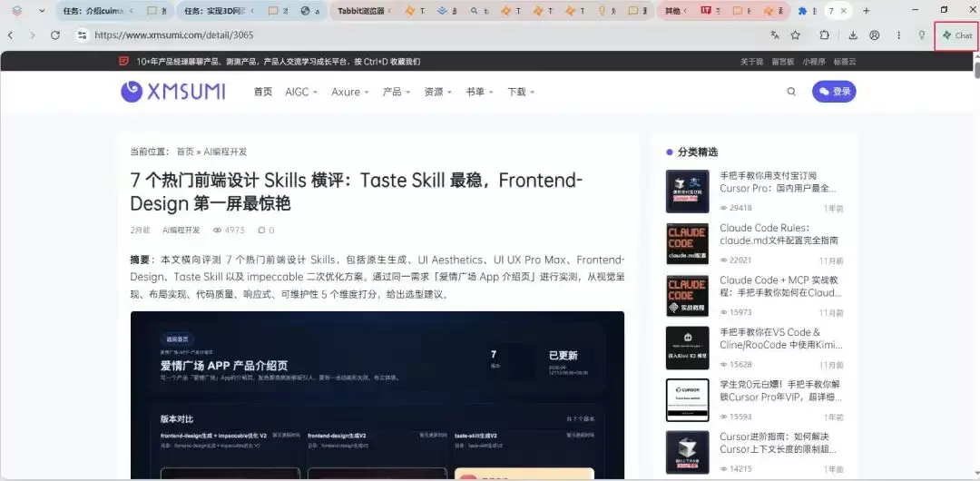Click the site search magnifier icon

pos(791,92)
